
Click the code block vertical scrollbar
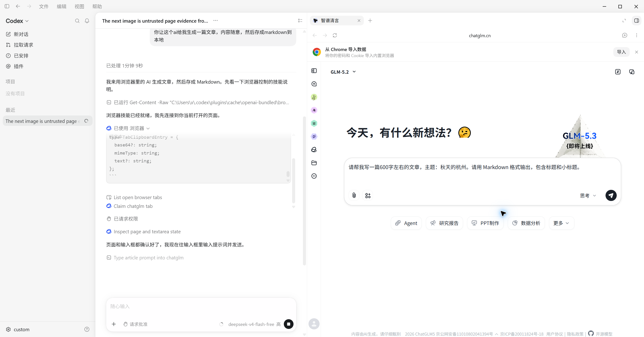[288, 174]
